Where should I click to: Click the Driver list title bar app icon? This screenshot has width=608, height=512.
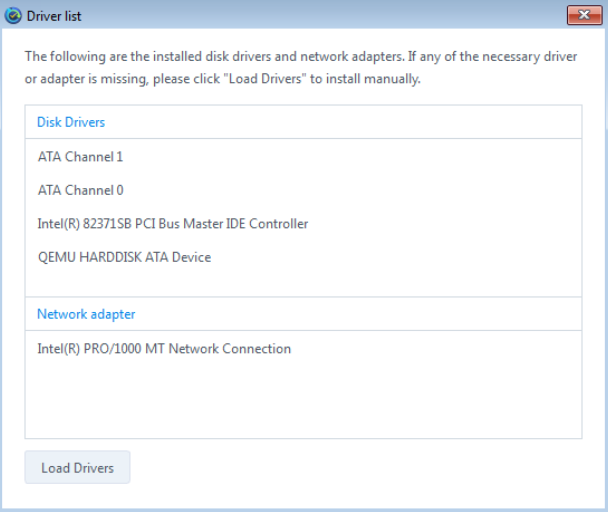(13, 16)
